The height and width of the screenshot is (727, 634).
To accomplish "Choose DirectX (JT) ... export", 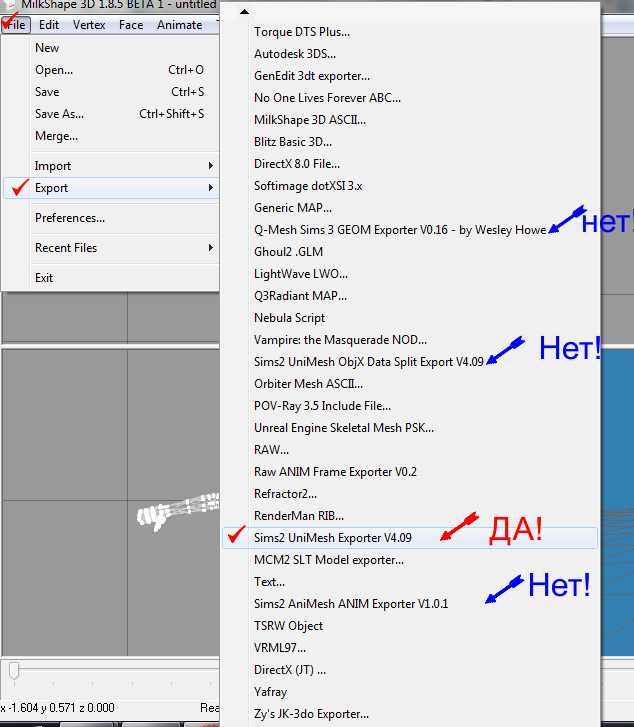I will [410, 670].
